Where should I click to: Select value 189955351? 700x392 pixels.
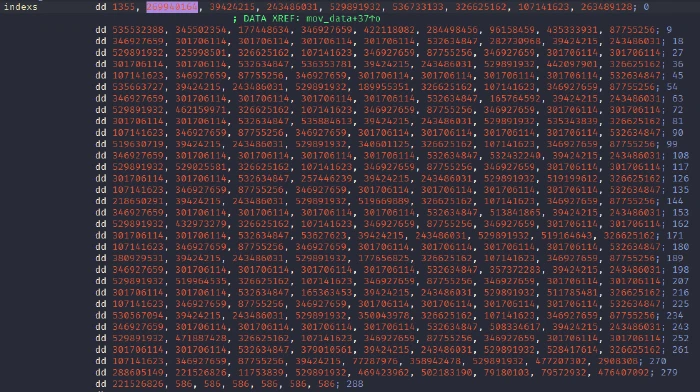383,87
